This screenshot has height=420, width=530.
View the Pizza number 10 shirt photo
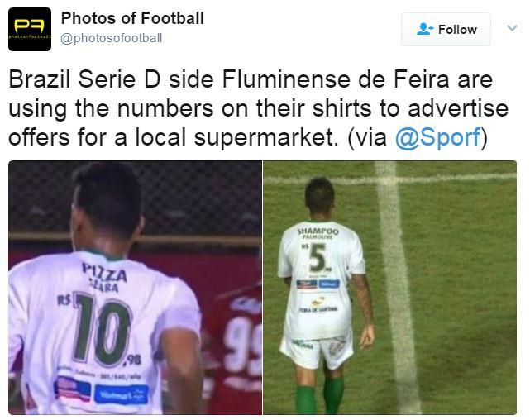pos(136,288)
